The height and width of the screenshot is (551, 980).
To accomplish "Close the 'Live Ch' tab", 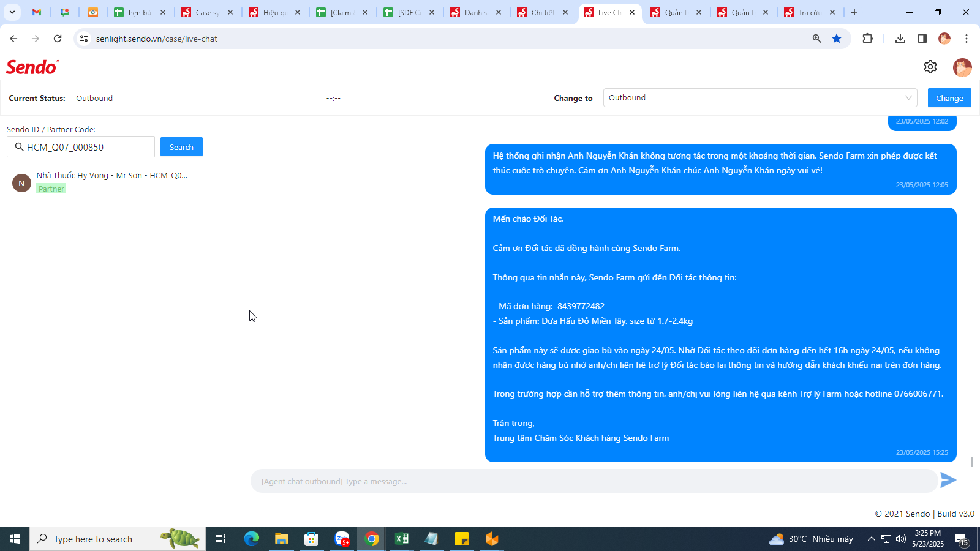I will tap(632, 12).
